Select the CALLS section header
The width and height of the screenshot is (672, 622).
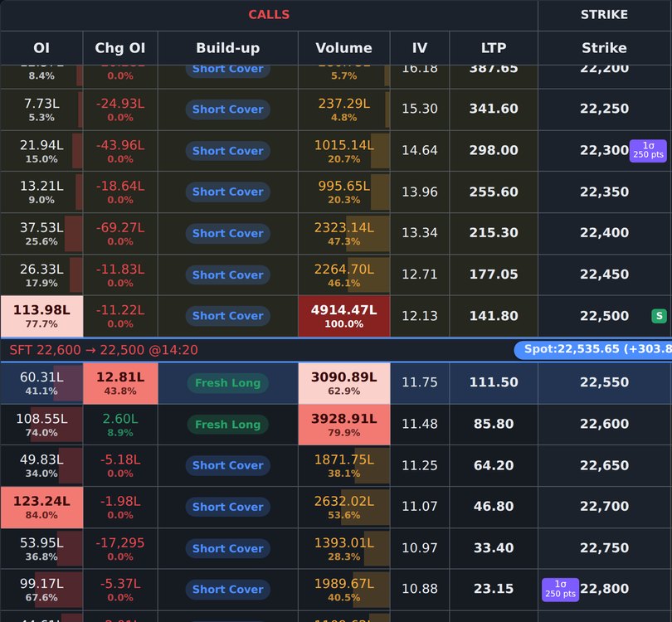(x=269, y=15)
